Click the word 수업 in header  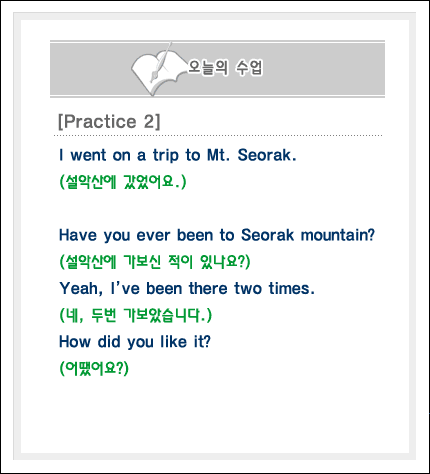point(249,68)
